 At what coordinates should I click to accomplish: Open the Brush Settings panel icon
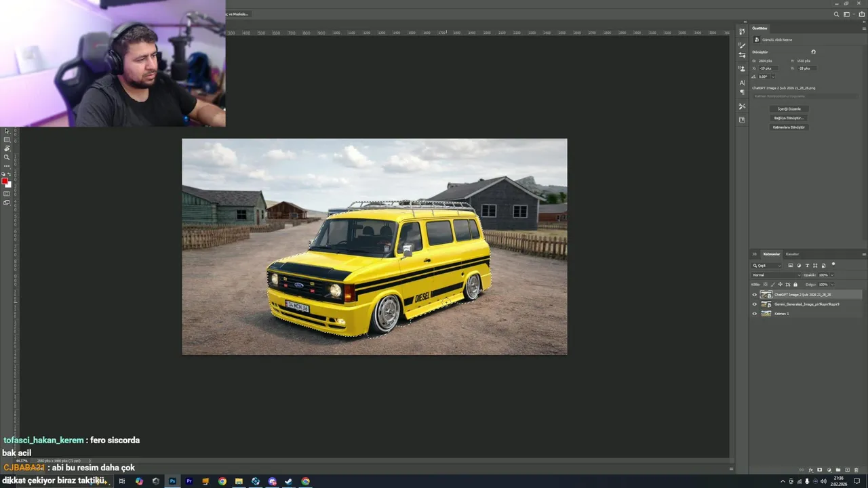click(742, 54)
